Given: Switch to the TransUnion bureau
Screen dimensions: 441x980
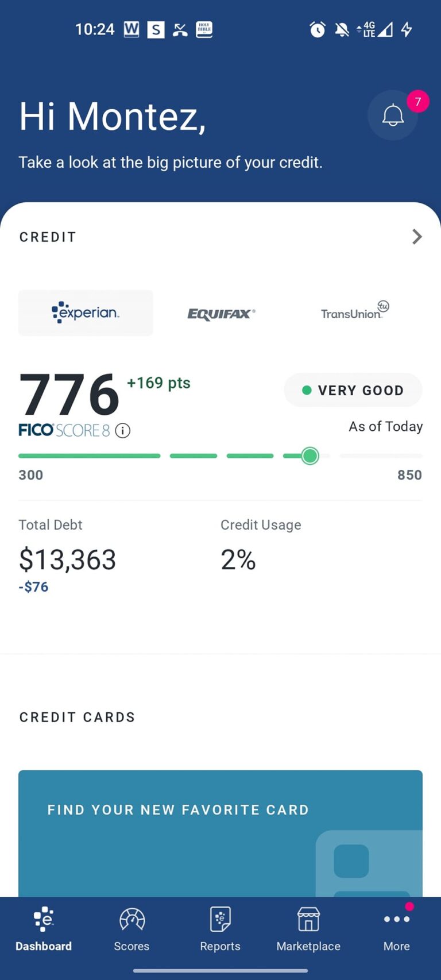Looking at the screenshot, I should pos(355,310).
